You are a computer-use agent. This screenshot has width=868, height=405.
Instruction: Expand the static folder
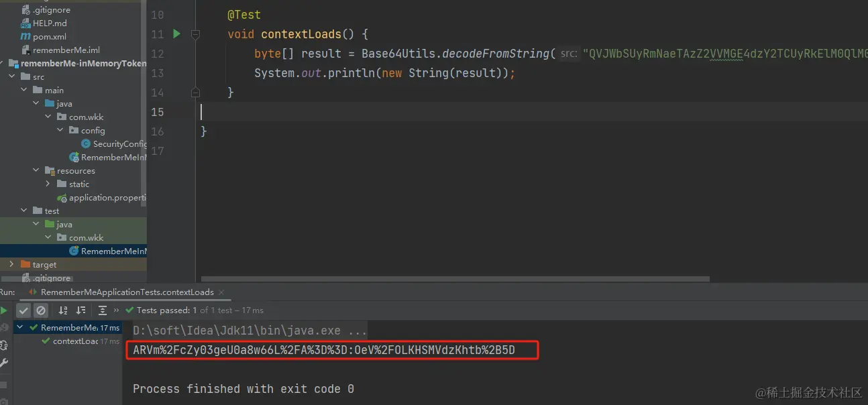(x=48, y=184)
